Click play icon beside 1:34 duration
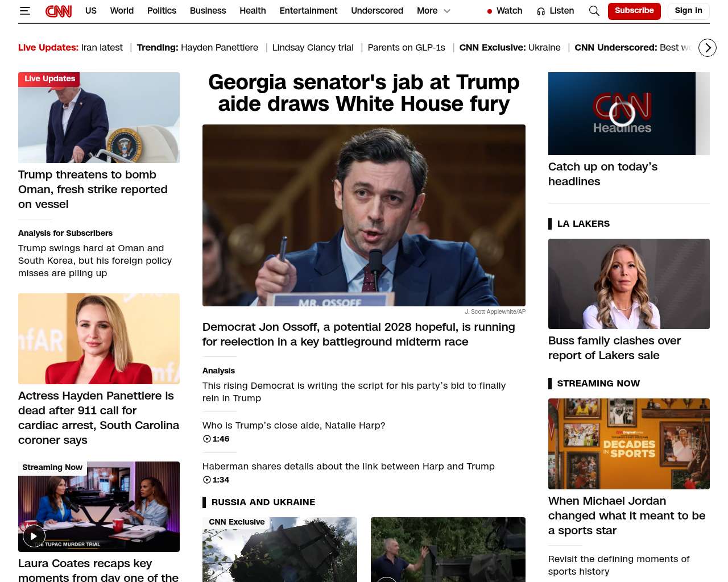 207,480
